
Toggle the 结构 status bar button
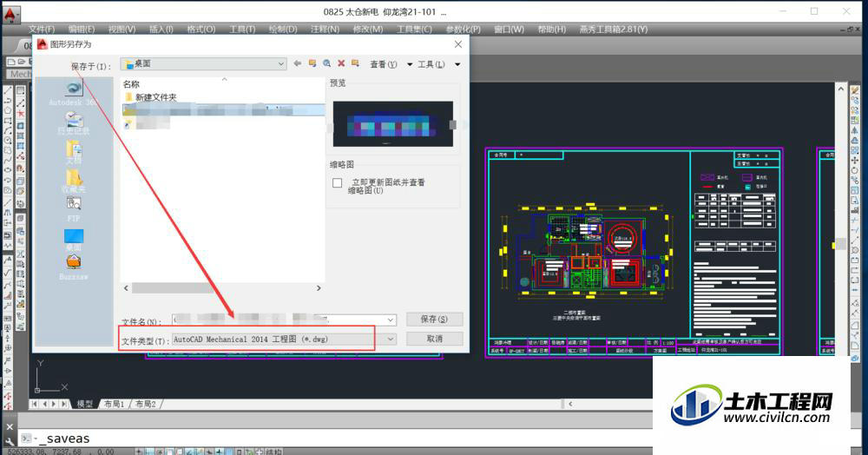pyautogui.click(x=273, y=452)
